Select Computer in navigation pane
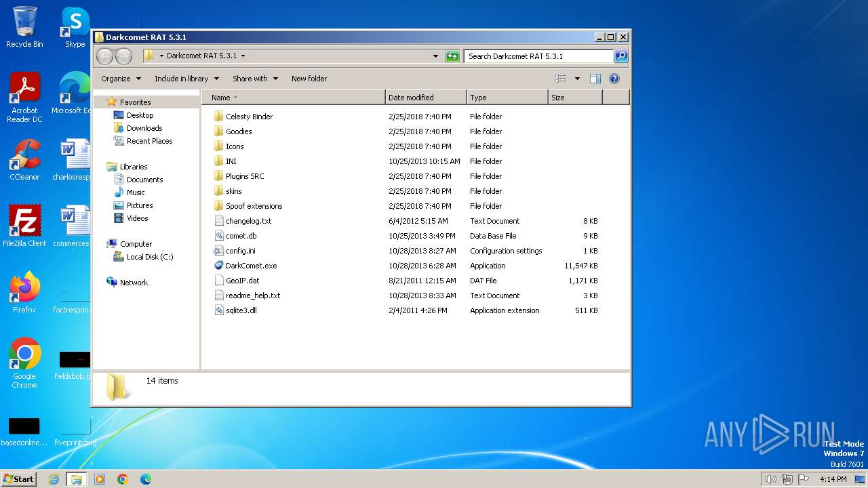This screenshot has width=868, height=488. click(x=136, y=244)
